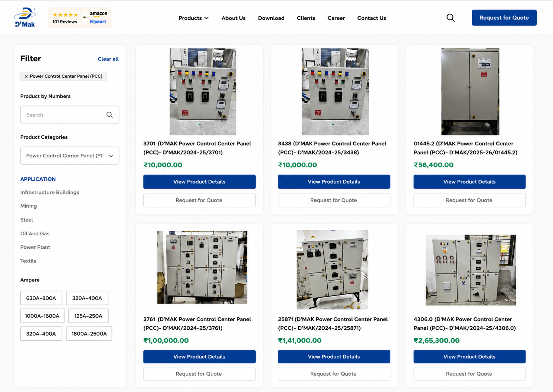The height and width of the screenshot is (392, 553).
Task: Click the 01445.2 D'MAK product title
Action: tap(465, 148)
